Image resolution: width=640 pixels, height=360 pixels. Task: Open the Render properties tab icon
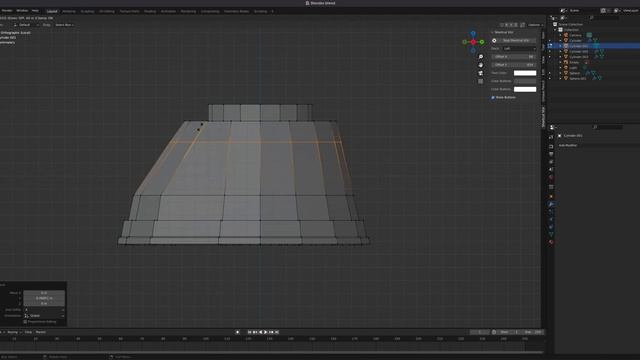551,147
